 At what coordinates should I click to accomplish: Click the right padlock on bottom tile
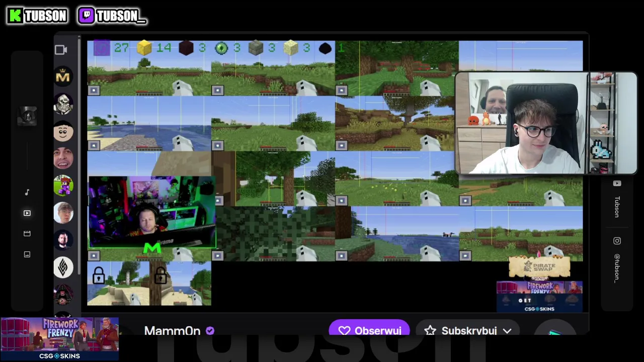click(x=160, y=275)
